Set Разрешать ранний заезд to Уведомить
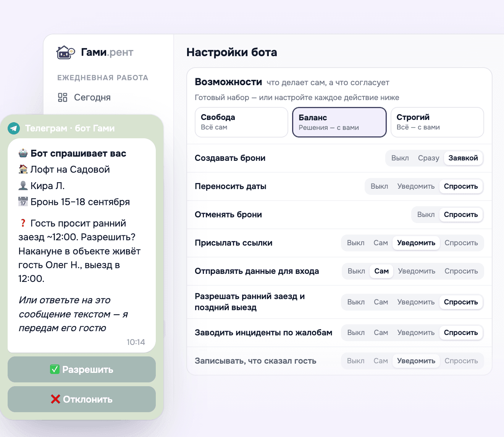Viewport: 504px width, 437px height. coord(416,302)
